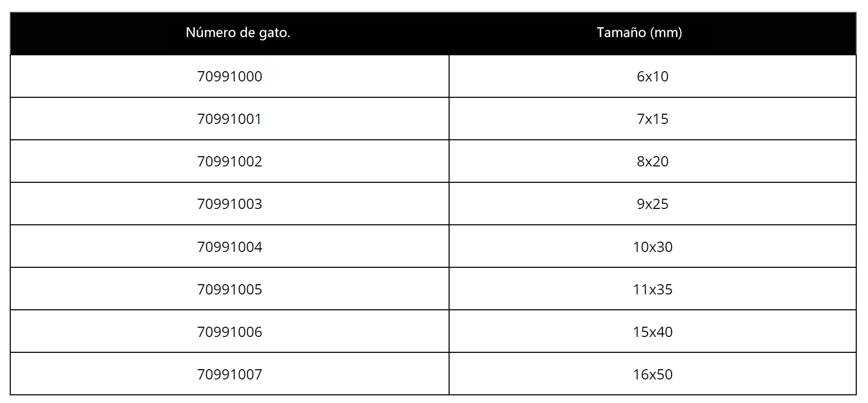Click the 8x20 size cell

(x=653, y=161)
